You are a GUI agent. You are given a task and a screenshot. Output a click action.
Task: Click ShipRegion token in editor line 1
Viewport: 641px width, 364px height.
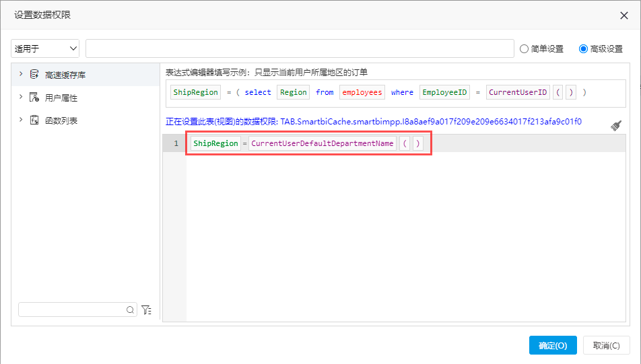[215, 143]
